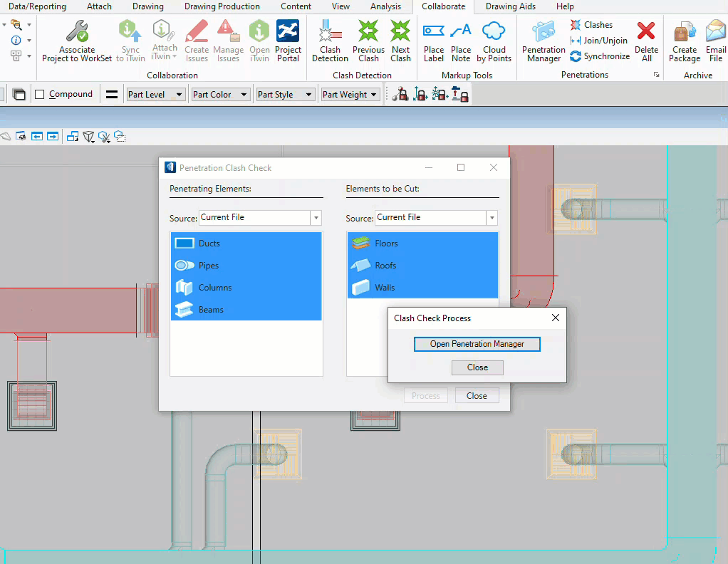This screenshot has width=728, height=564.
Task: Click the Open Penetration Manager button
Action: (x=477, y=344)
